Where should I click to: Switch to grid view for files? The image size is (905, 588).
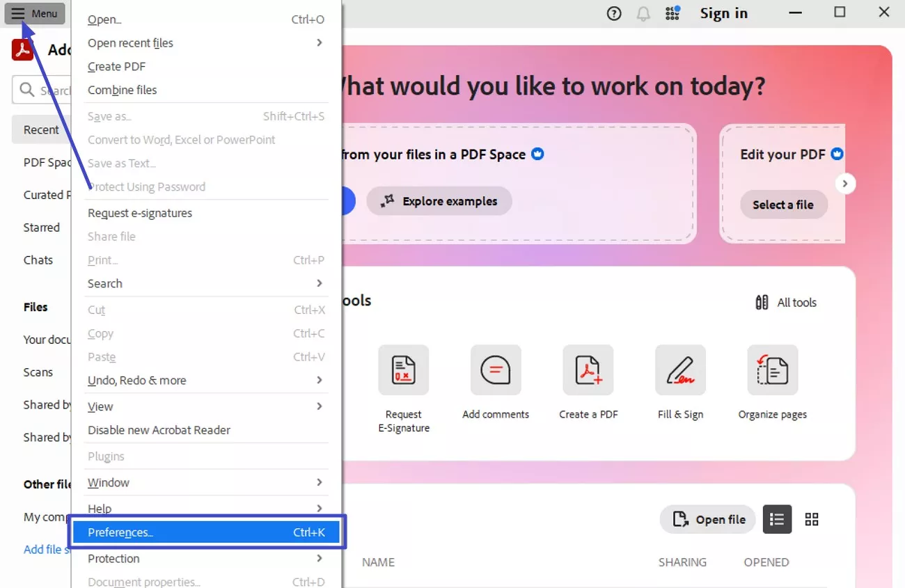(811, 519)
